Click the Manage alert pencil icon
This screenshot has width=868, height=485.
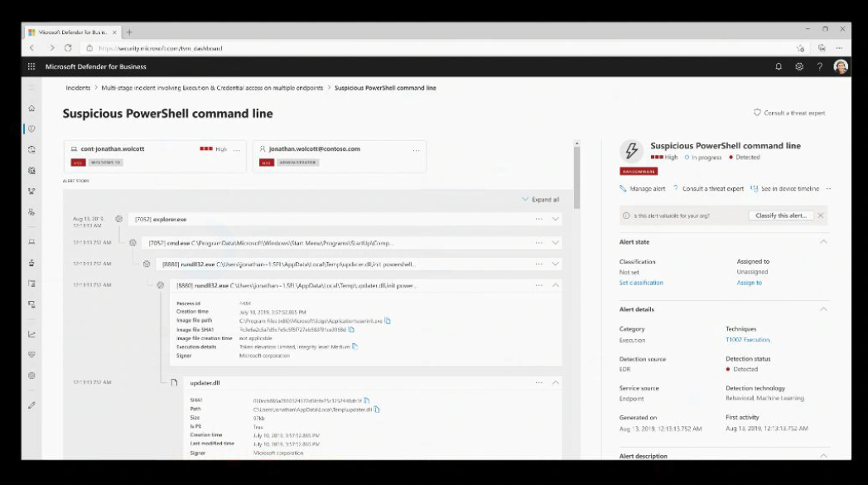click(624, 188)
